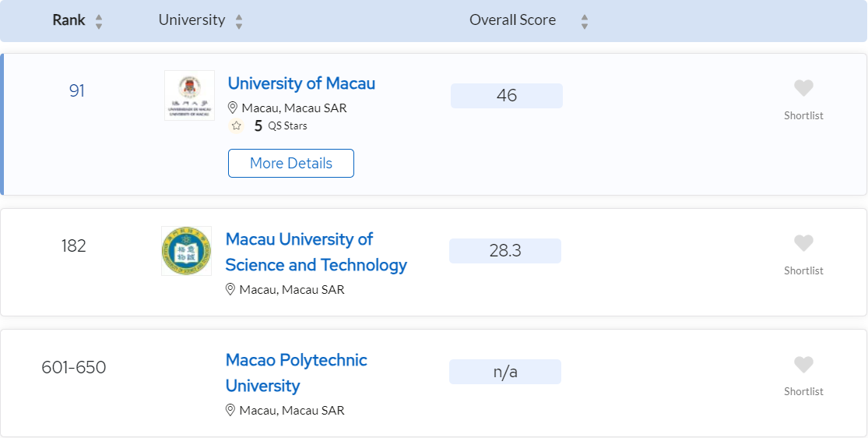Open More Details for University of Macau
This screenshot has height=438, width=868.
(291, 163)
